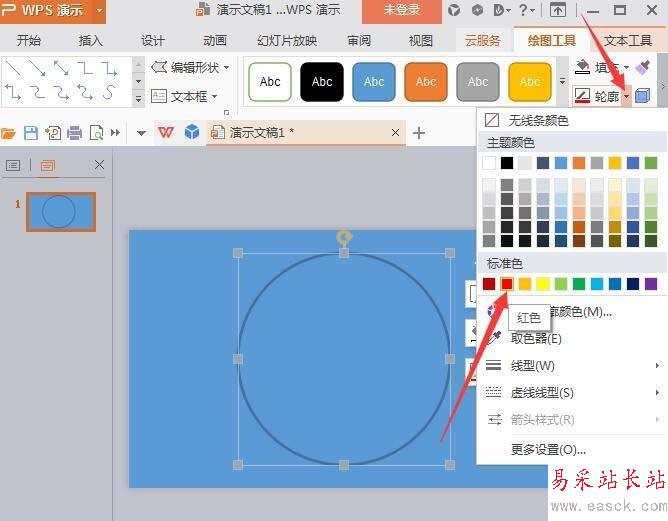Select the arrow line shape
The width and height of the screenshot is (668, 521).
[37, 68]
